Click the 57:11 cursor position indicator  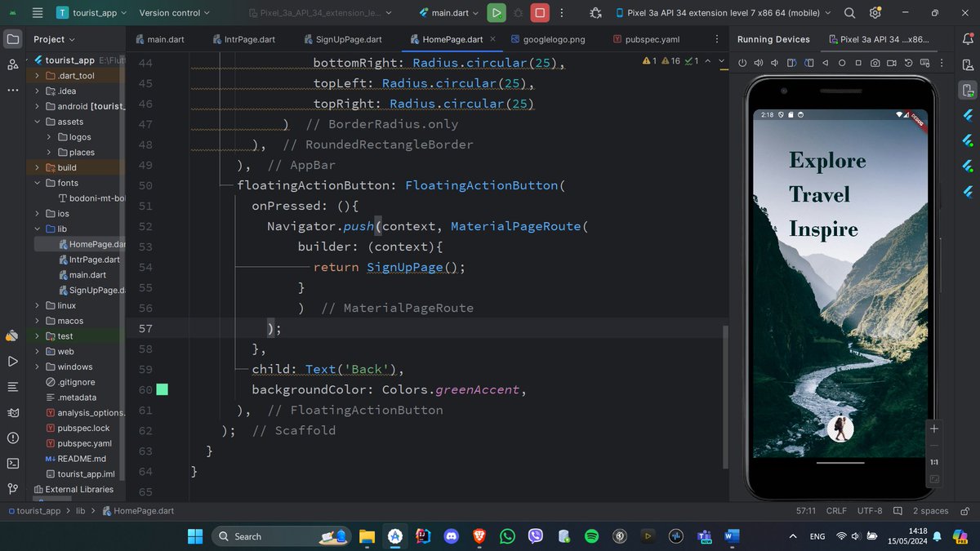click(806, 511)
